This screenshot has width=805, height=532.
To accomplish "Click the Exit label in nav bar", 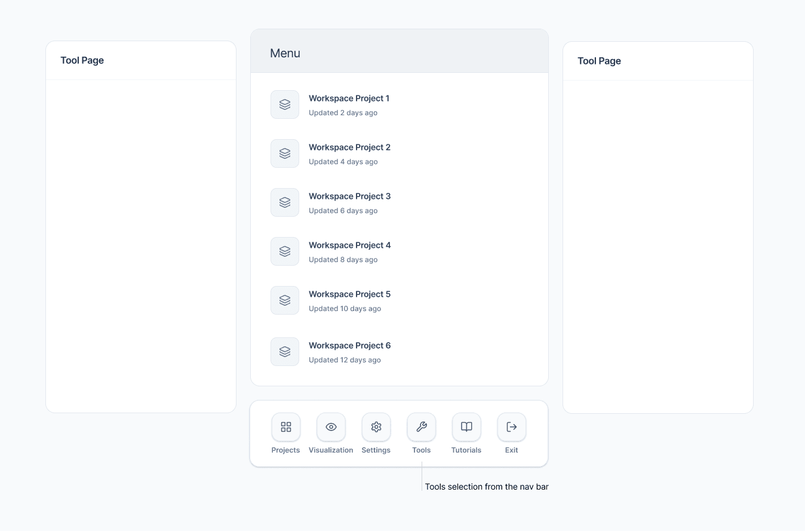I will click(x=512, y=450).
